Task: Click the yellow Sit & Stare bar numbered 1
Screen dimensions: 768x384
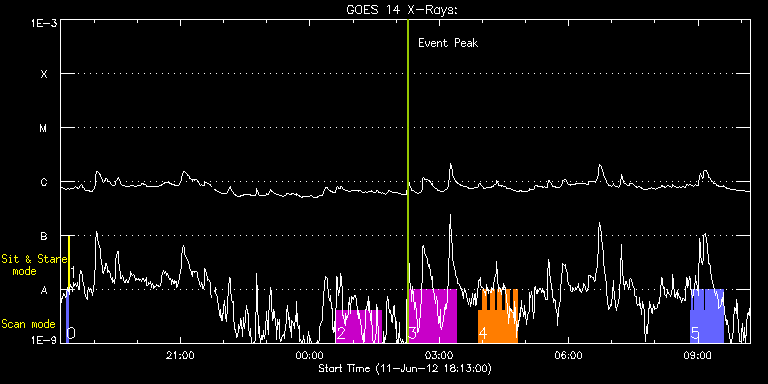Action: [69, 263]
